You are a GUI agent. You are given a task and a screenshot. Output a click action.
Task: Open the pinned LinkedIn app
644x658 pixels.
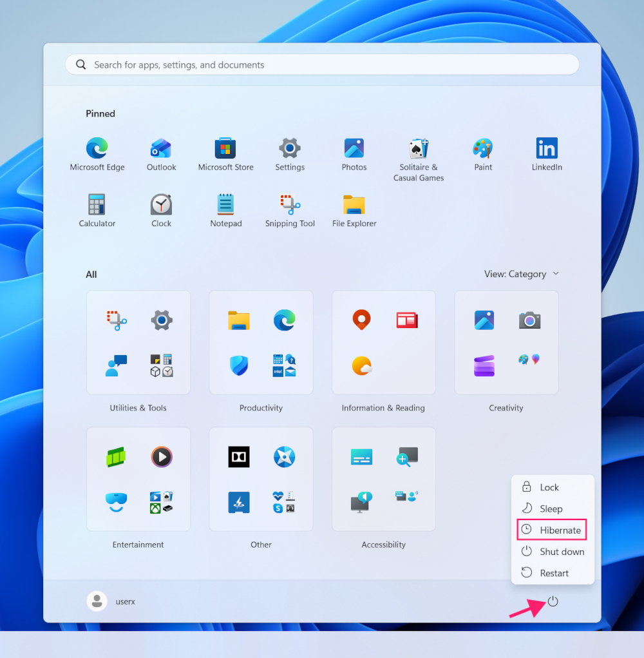pos(547,154)
